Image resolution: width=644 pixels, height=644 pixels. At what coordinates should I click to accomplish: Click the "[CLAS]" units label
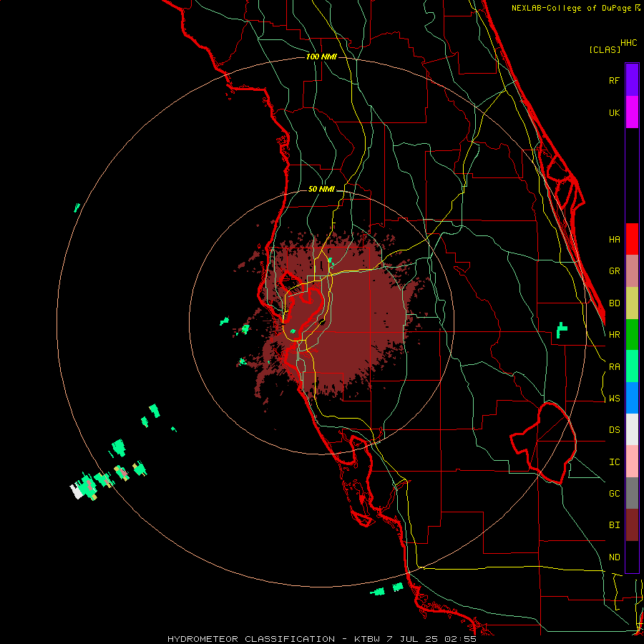point(604,49)
